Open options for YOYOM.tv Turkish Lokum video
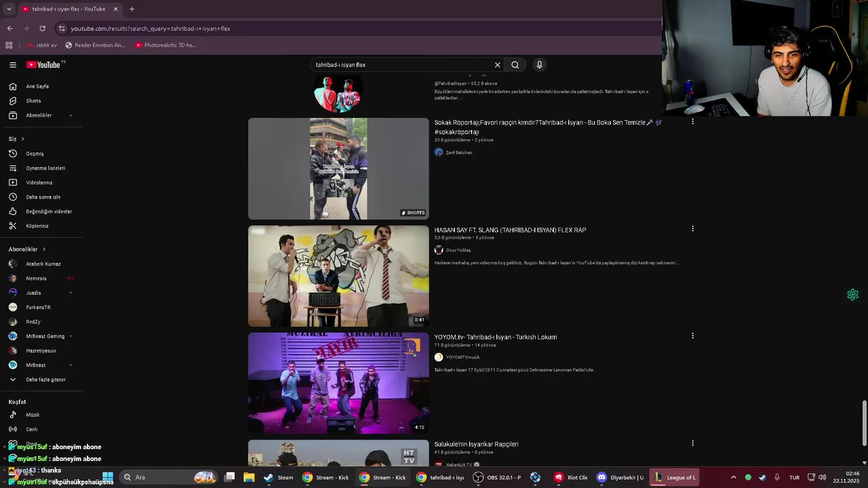The width and height of the screenshot is (868, 488). pos(692,336)
